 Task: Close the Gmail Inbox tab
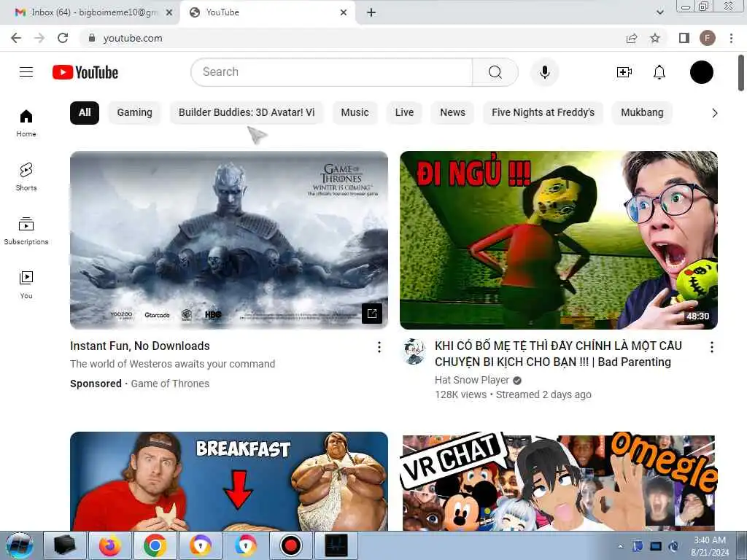click(169, 12)
